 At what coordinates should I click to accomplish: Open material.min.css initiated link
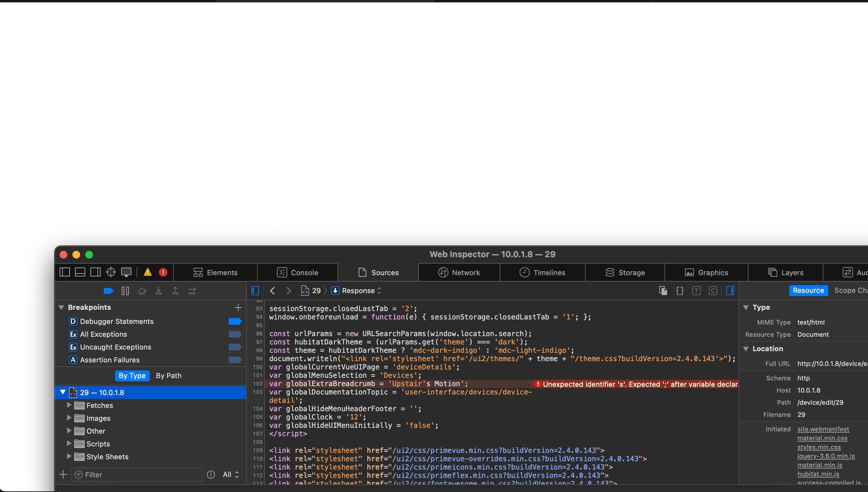tap(822, 438)
